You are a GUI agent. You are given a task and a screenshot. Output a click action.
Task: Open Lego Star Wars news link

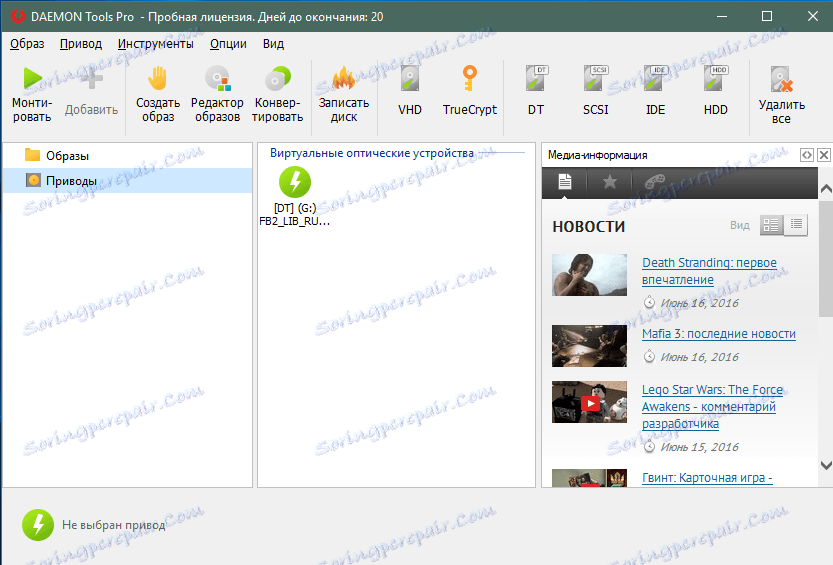click(712, 407)
